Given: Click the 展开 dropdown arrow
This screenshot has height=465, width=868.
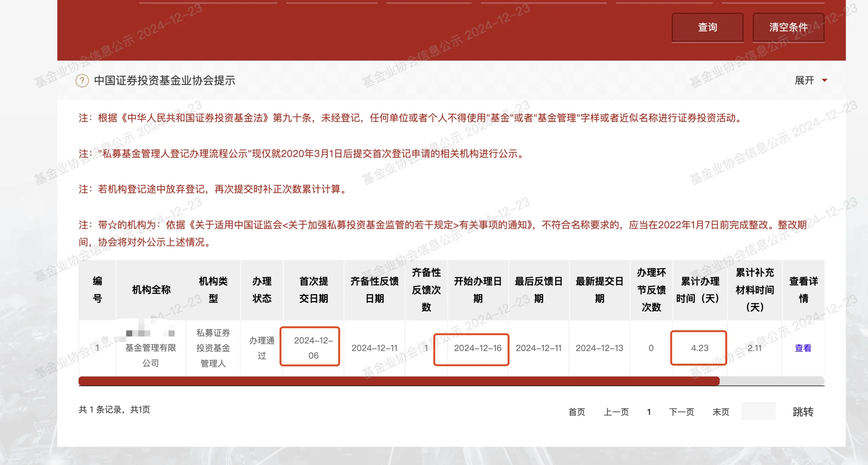Looking at the screenshot, I should [824, 81].
